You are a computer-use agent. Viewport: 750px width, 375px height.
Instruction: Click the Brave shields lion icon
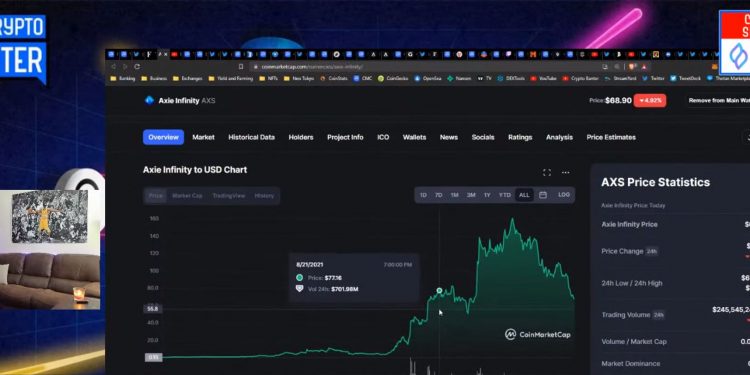pyautogui.click(x=632, y=67)
